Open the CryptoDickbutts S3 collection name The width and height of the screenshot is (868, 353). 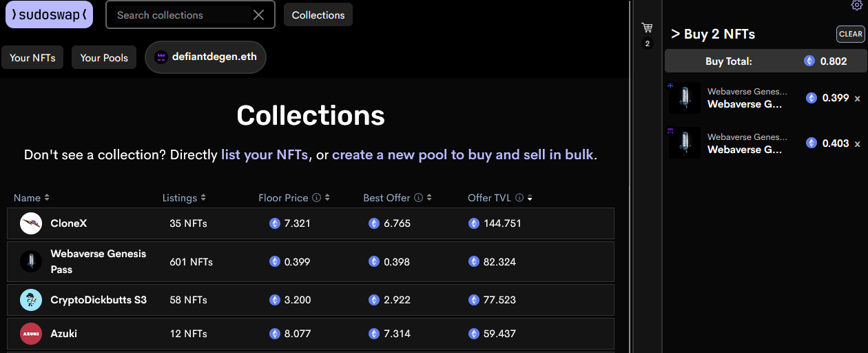pyautogui.click(x=99, y=300)
